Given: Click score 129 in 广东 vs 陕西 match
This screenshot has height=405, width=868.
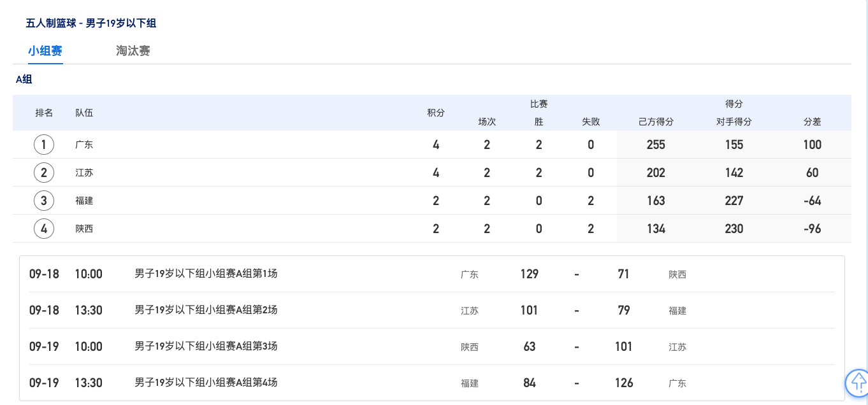Looking at the screenshot, I should pyautogui.click(x=529, y=274).
